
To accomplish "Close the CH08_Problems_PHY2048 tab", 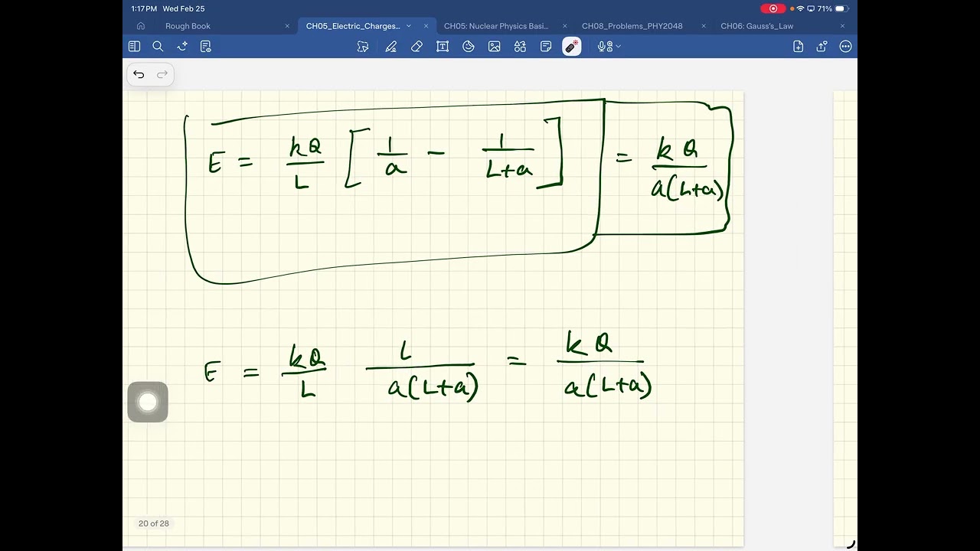I will click(x=704, y=26).
